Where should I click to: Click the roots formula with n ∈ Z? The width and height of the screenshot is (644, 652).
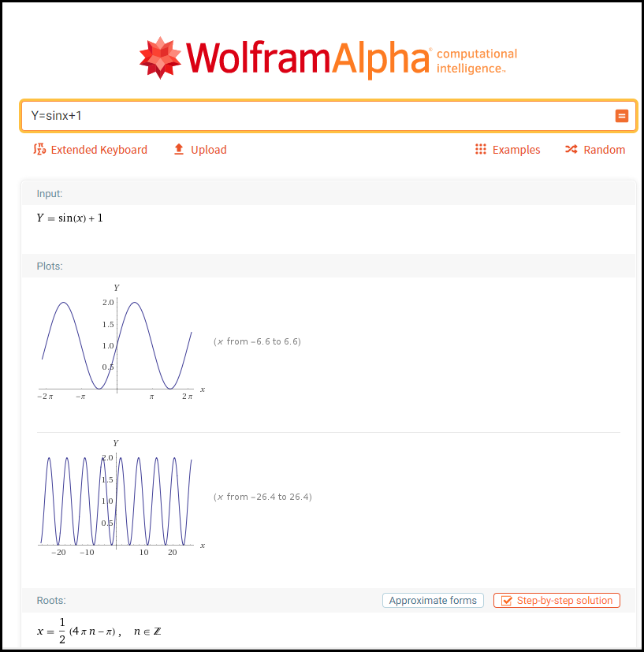coord(99,632)
